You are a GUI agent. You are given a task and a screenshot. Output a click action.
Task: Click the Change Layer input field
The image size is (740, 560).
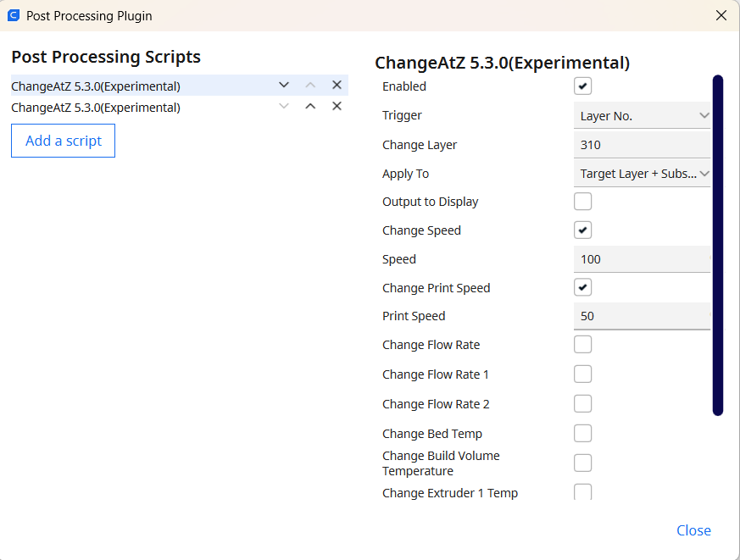click(x=642, y=144)
